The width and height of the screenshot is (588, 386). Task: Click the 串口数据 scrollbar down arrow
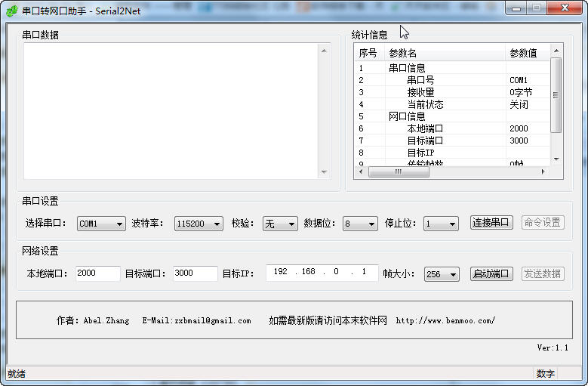coord(324,172)
